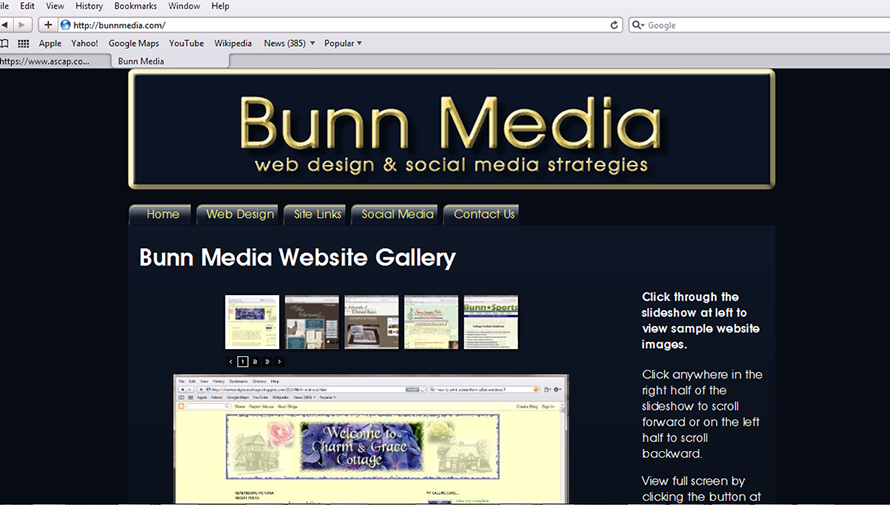The width and height of the screenshot is (890, 505).
Task: Open the reading list book icon
Action: coord(5,43)
